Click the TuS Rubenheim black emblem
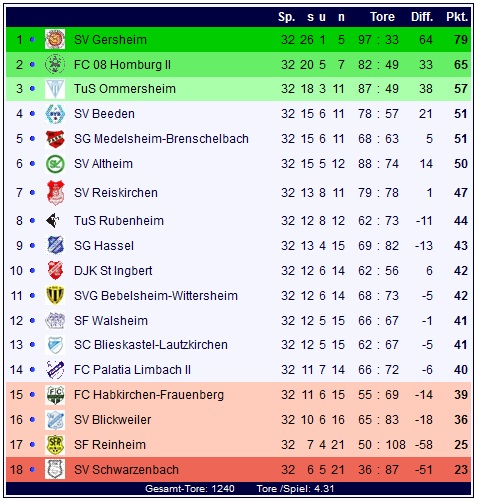Image resolution: width=479 pixels, height=501 pixels. tap(53, 221)
